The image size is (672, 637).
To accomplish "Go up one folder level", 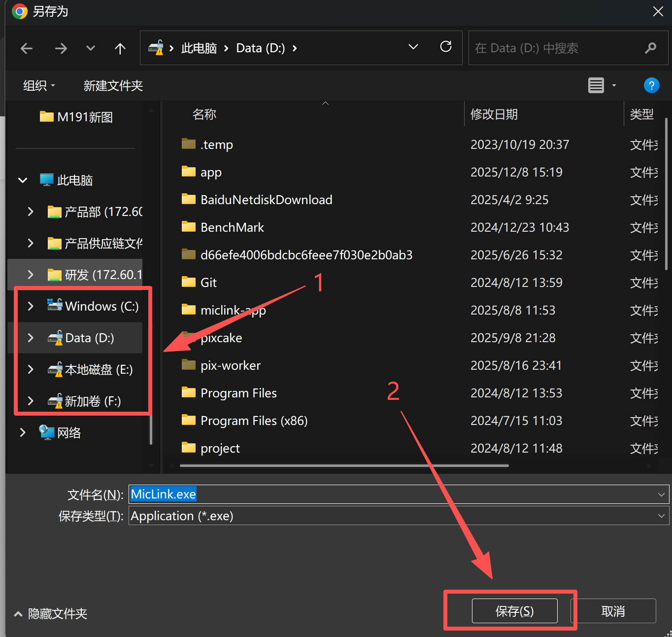I will point(120,48).
